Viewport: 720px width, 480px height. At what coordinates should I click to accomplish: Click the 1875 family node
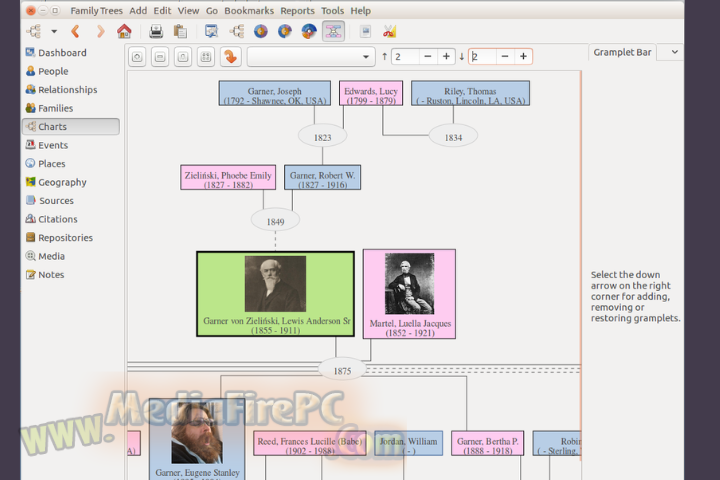click(342, 370)
